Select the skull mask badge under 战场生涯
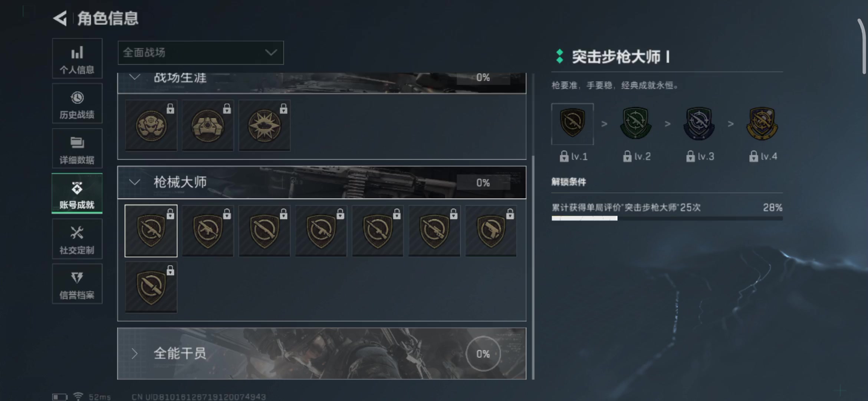868x401 pixels. (x=151, y=125)
